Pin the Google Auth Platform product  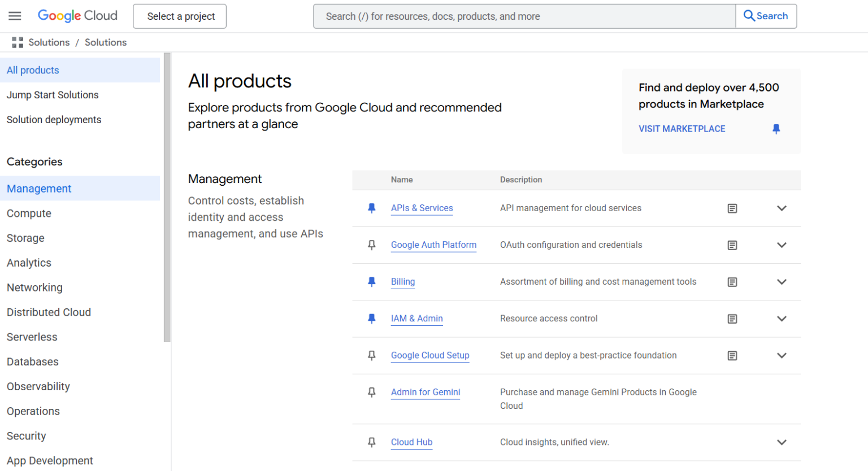(x=371, y=245)
